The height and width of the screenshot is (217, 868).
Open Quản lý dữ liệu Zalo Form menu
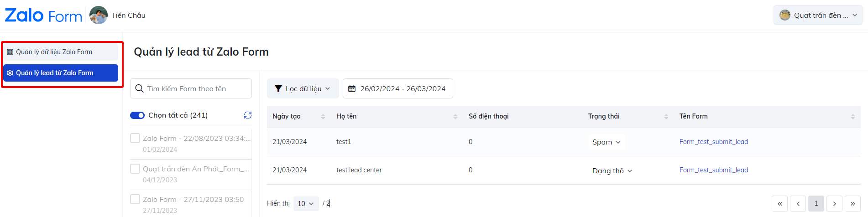(61, 52)
